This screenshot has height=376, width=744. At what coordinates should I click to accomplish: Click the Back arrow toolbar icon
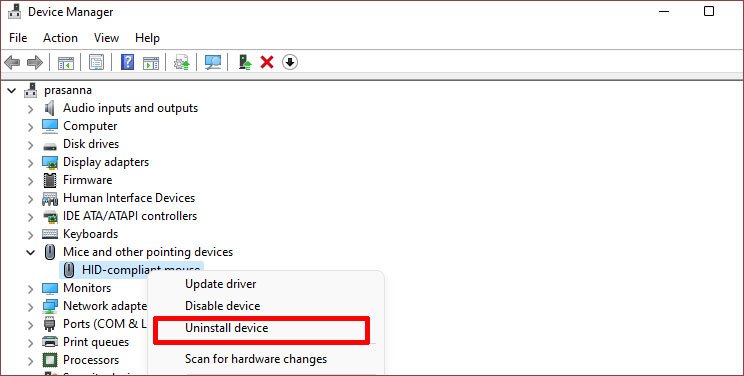pos(12,62)
